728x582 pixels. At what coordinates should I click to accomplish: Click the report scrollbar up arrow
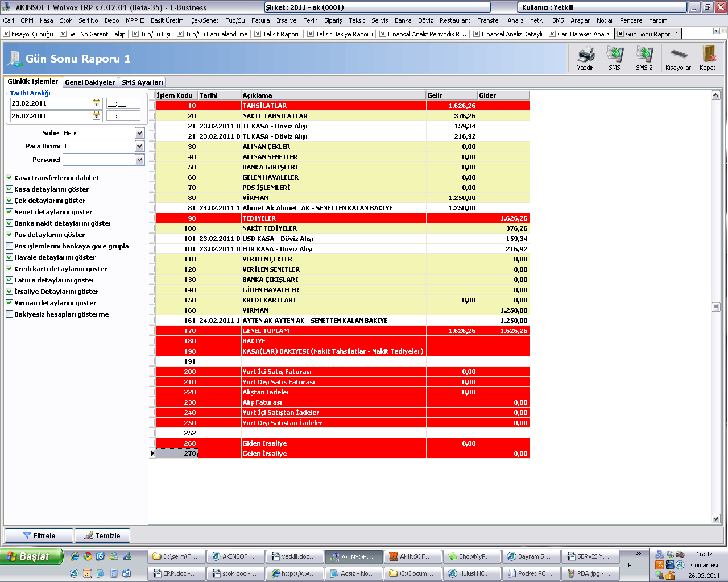(x=716, y=95)
